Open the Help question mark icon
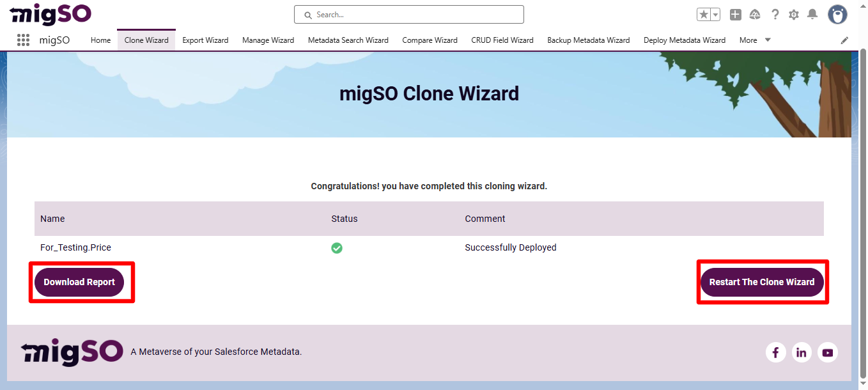 click(775, 15)
